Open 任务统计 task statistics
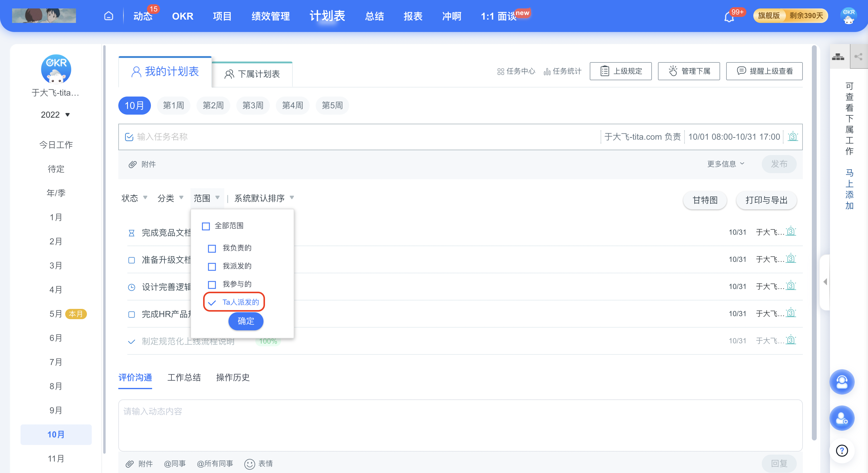 click(x=562, y=71)
